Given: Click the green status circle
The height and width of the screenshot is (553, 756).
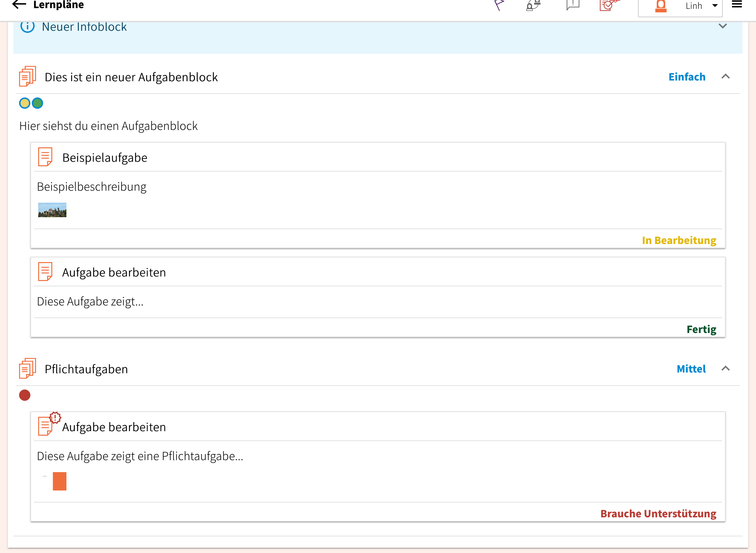Looking at the screenshot, I should pyautogui.click(x=37, y=103).
